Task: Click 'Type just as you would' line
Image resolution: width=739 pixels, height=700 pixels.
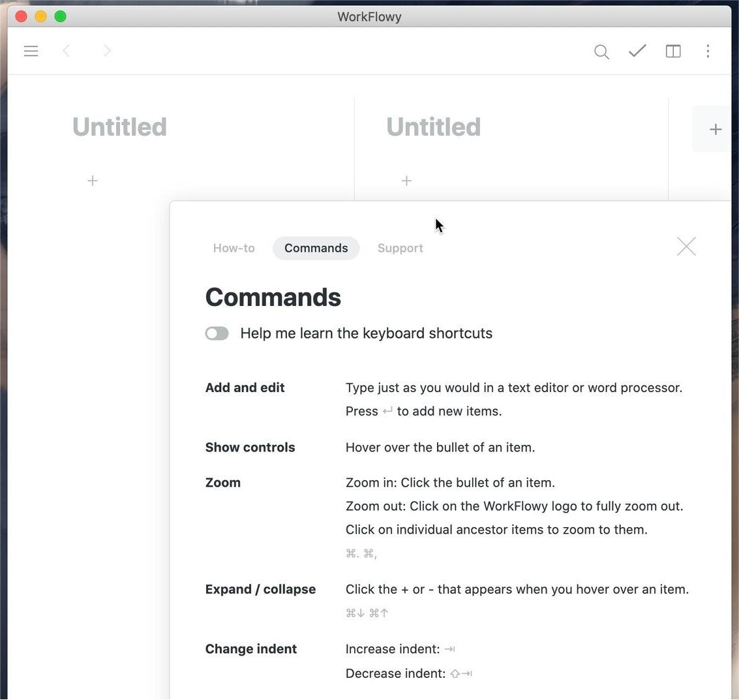Action: pyautogui.click(x=514, y=388)
